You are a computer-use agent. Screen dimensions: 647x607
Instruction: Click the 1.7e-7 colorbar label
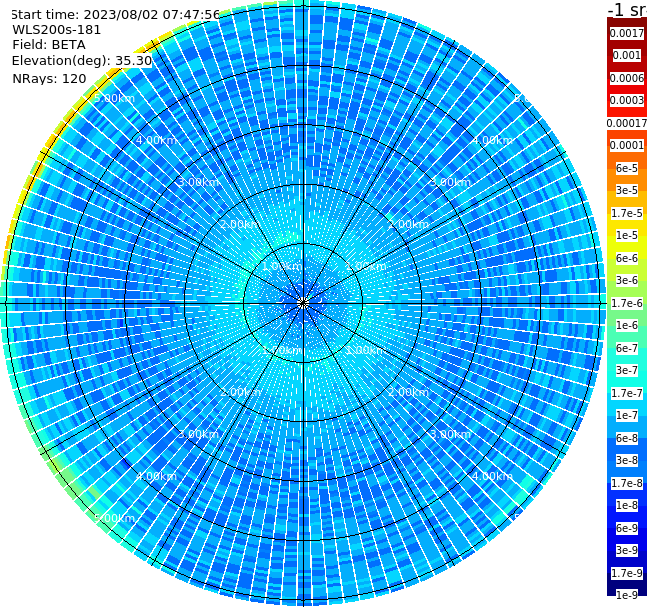pos(627,393)
